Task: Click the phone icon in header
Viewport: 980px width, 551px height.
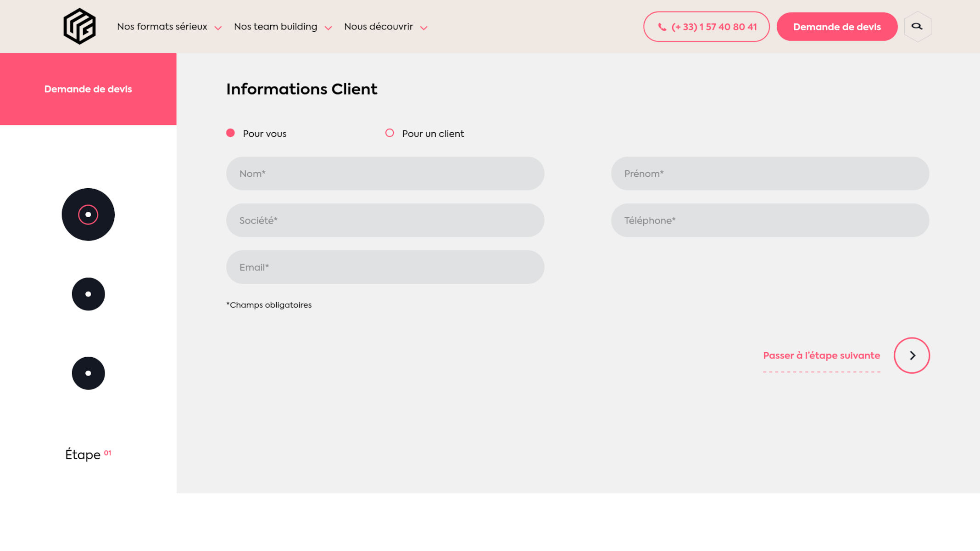Action: tap(662, 27)
